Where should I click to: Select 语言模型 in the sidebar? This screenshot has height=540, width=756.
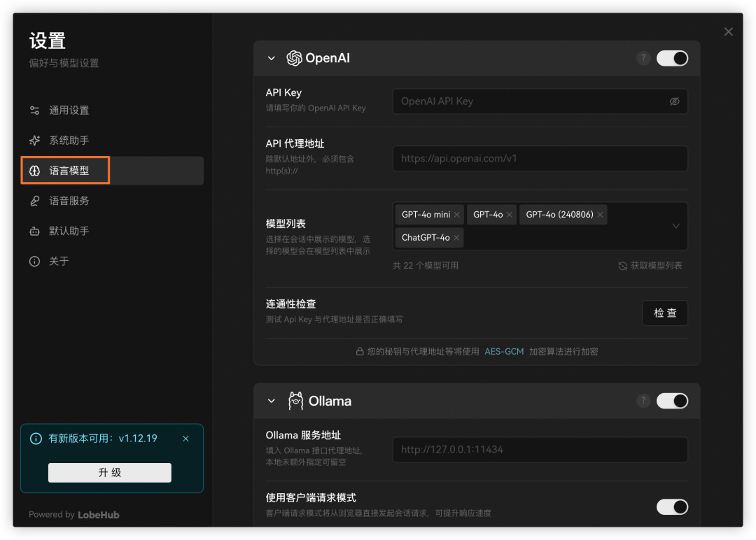112,171
